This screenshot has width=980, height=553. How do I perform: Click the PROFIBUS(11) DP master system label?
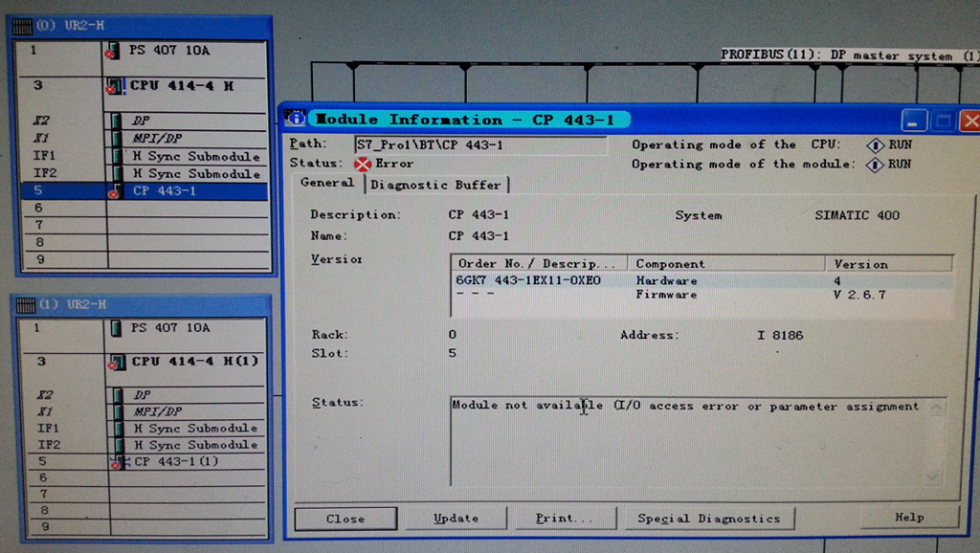coord(849,55)
